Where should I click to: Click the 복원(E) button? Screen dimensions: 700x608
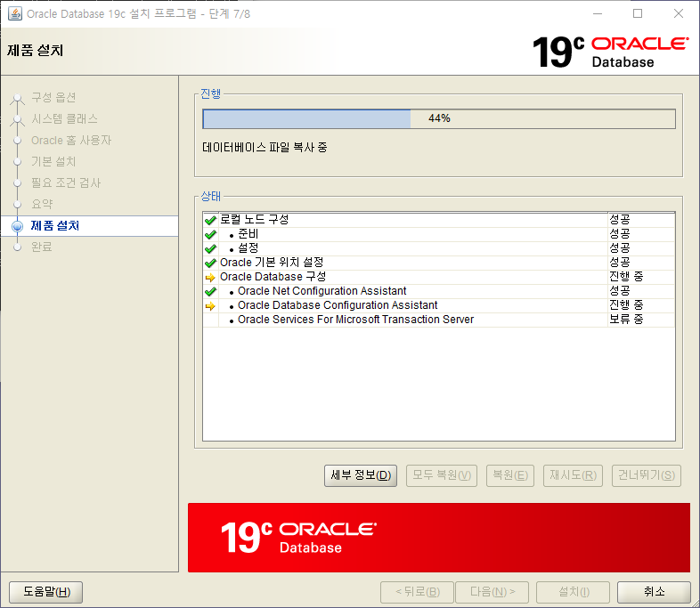pos(509,475)
